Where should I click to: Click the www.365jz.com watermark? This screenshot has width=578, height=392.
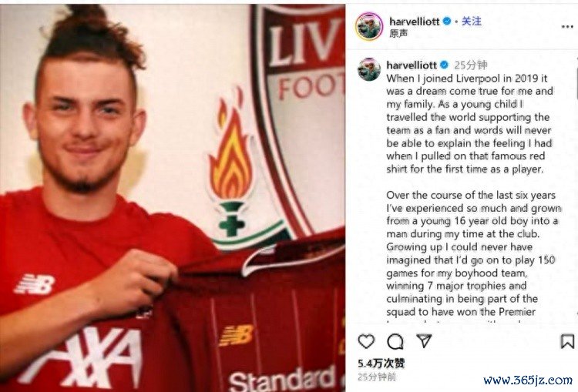(x=528, y=380)
